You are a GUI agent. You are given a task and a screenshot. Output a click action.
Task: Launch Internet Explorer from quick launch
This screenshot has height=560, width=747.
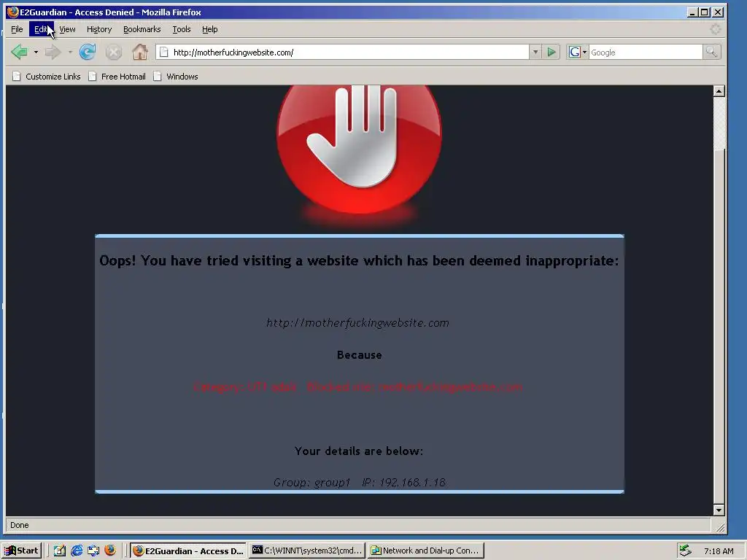pyautogui.click(x=77, y=551)
